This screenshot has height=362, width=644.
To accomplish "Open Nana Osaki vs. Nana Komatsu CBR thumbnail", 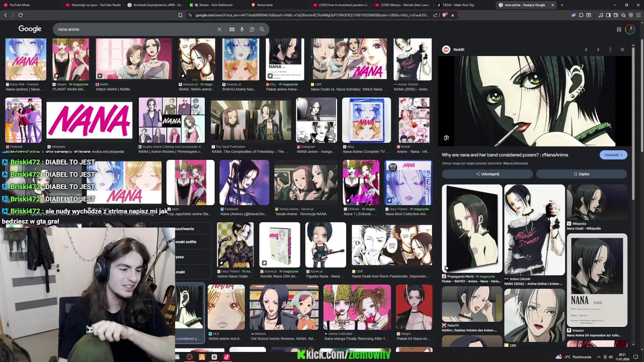I will pyautogui.click(x=349, y=59).
